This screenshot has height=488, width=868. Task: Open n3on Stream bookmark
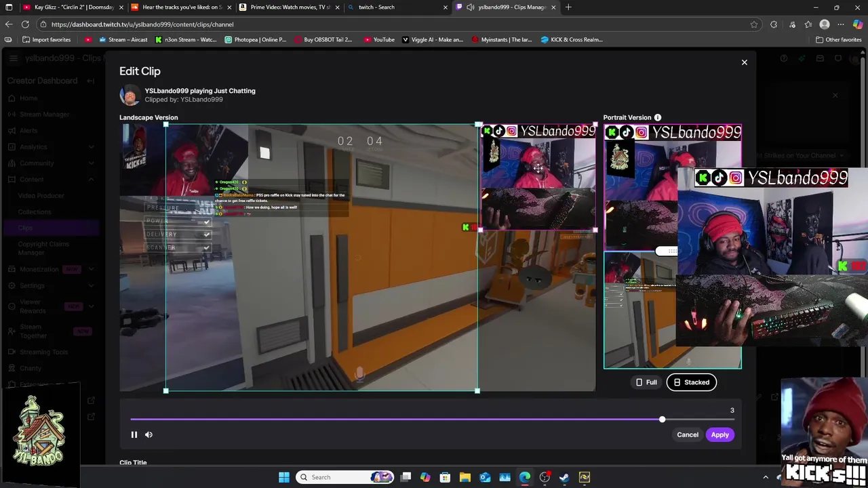click(x=186, y=39)
